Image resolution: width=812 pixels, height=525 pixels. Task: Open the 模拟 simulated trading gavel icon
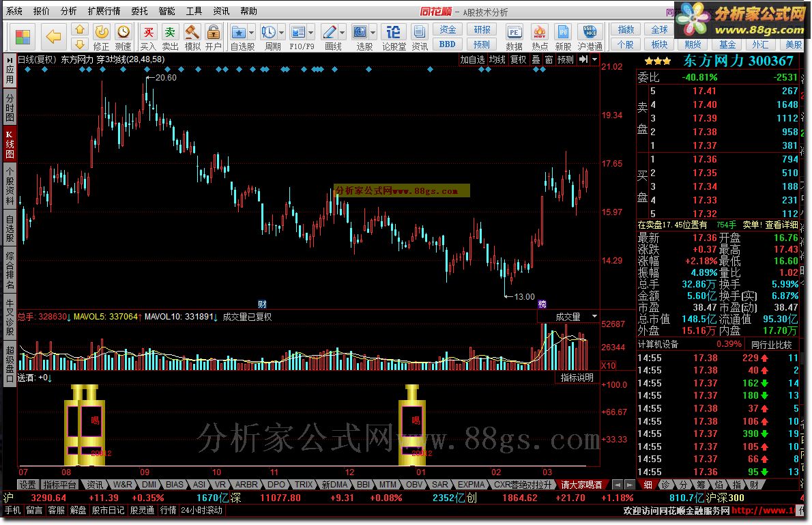coord(192,38)
